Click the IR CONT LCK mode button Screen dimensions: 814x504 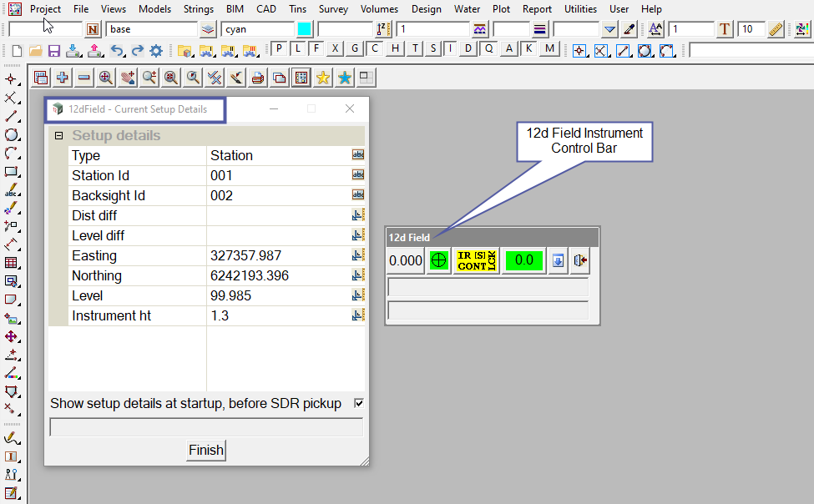tap(476, 260)
